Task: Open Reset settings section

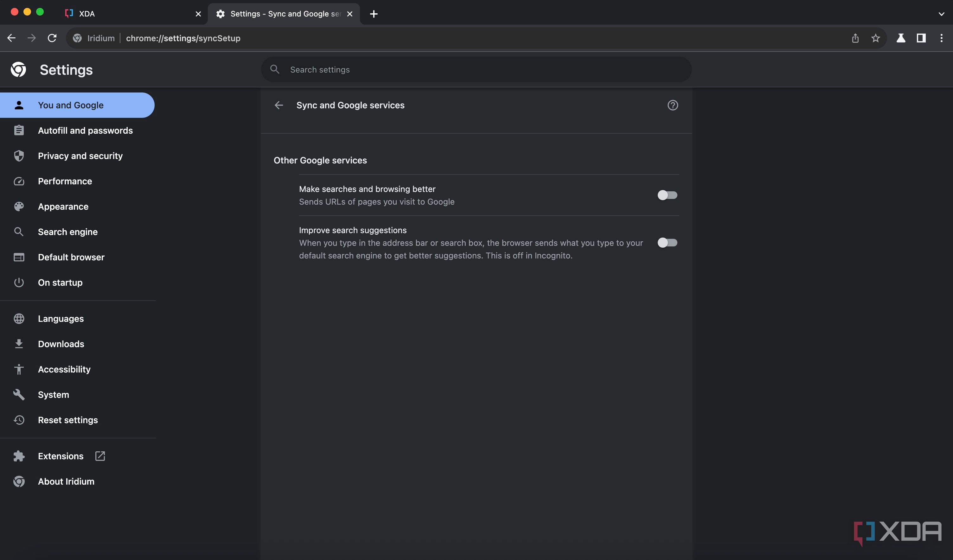Action: pos(77,420)
